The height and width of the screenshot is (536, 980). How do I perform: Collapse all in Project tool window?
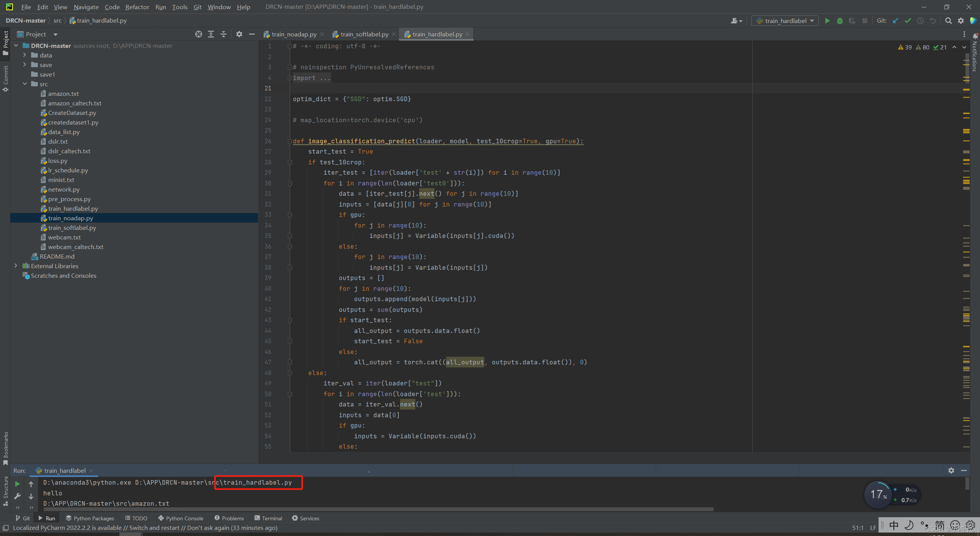pos(224,34)
